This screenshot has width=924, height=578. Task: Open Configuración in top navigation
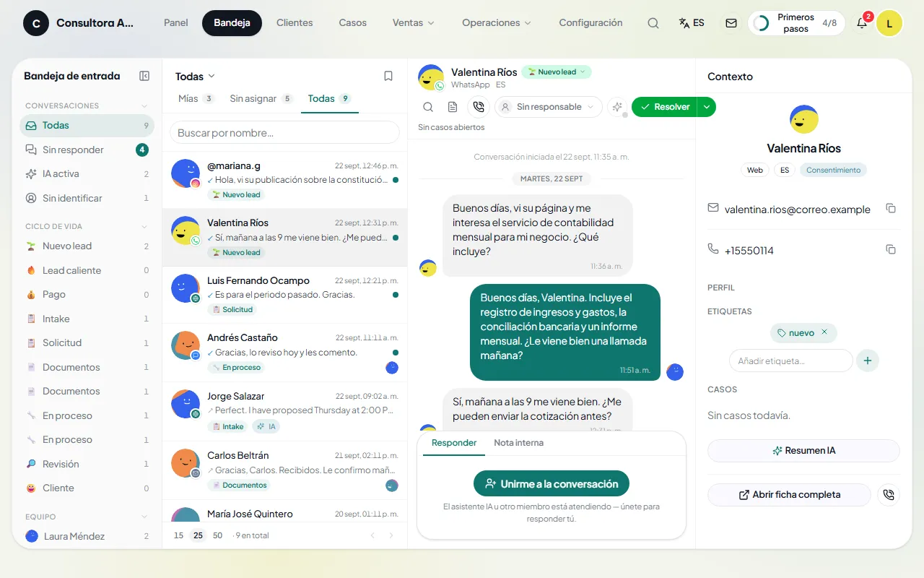point(590,23)
